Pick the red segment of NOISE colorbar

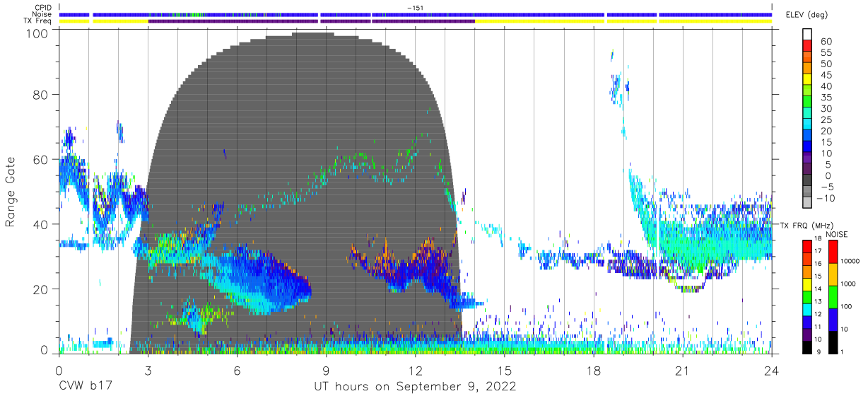pos(833,252)
